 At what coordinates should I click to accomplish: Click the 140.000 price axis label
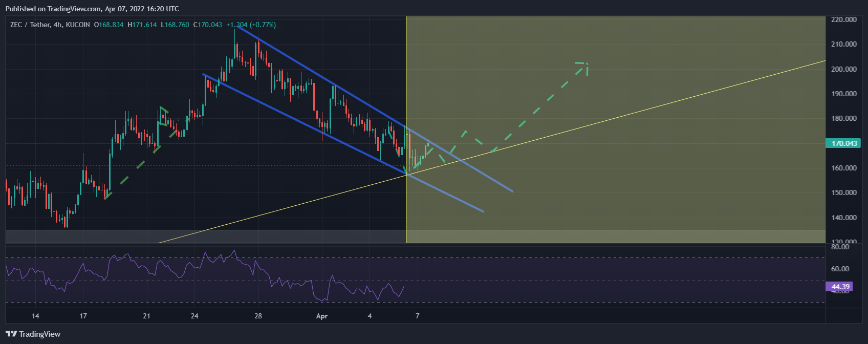(844, 218)
